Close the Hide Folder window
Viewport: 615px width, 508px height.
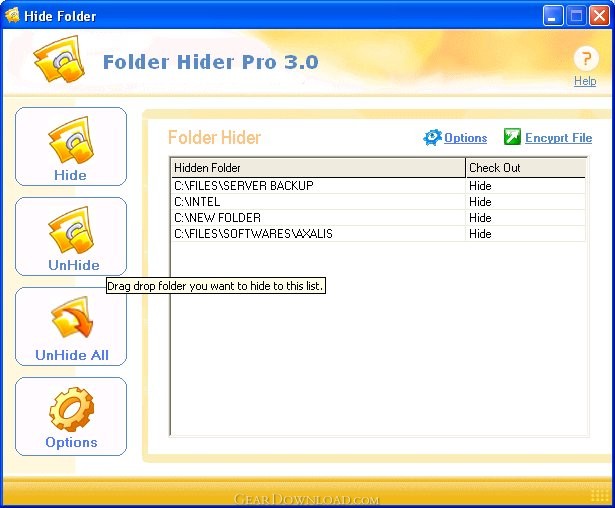pyautogui.click(x=599, y=16)
